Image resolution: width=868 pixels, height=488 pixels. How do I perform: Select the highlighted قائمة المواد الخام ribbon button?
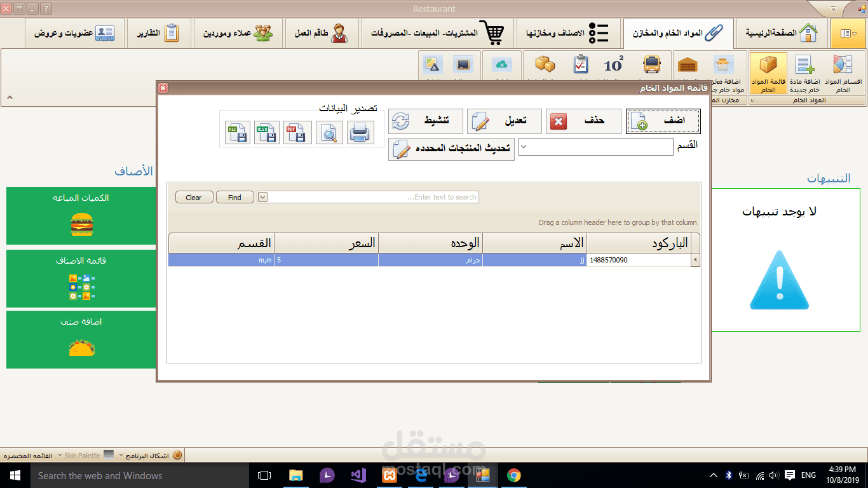click(768, 74)
